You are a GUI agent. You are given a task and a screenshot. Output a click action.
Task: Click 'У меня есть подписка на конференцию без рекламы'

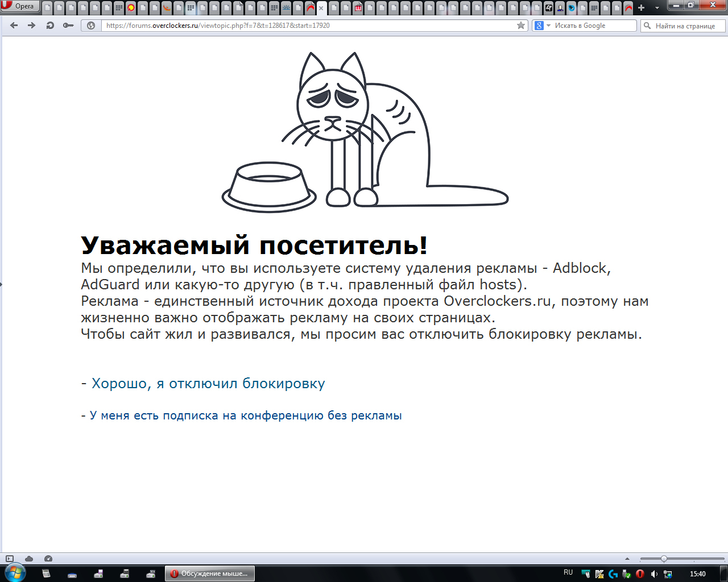point(246,415)
